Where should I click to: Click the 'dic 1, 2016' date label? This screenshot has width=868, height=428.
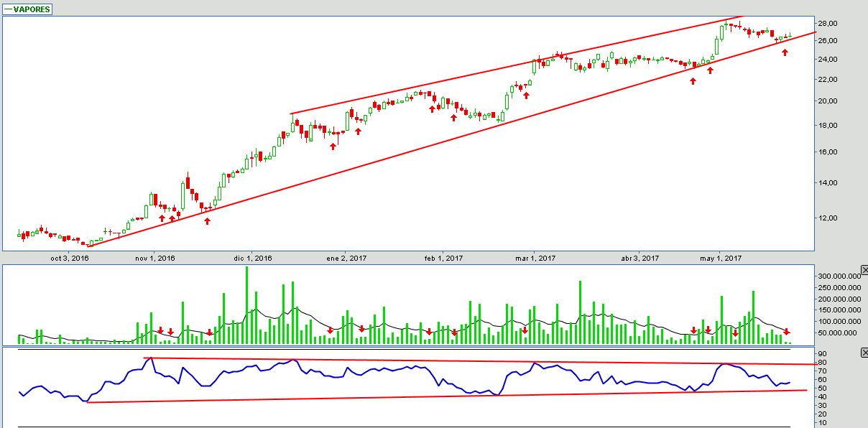point(251,258)
